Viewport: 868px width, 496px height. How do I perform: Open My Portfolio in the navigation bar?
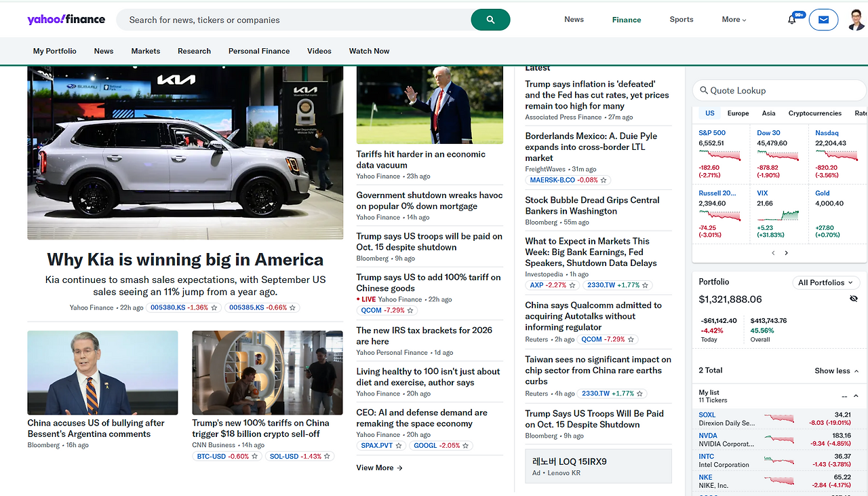(x=55, y=51)
